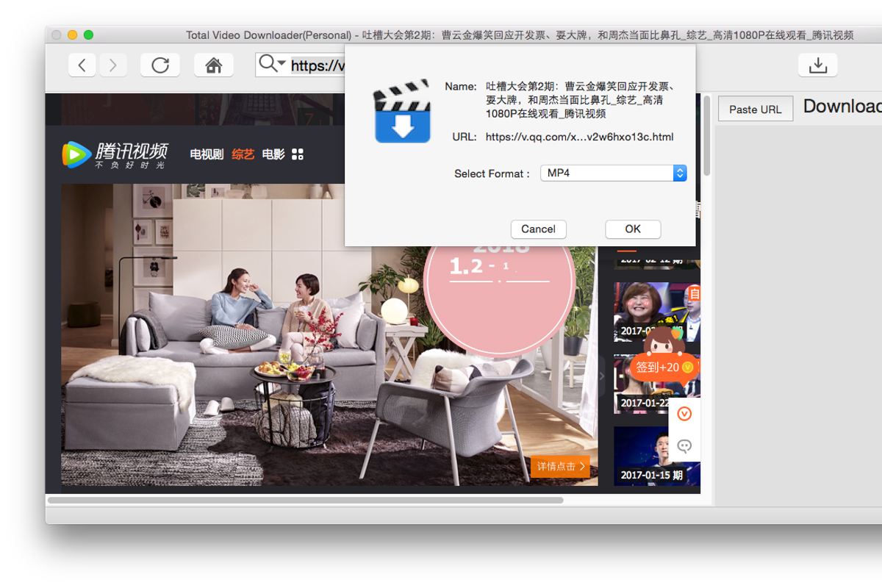Click the orange V VIP sidebar icon

tap(684, 415)
